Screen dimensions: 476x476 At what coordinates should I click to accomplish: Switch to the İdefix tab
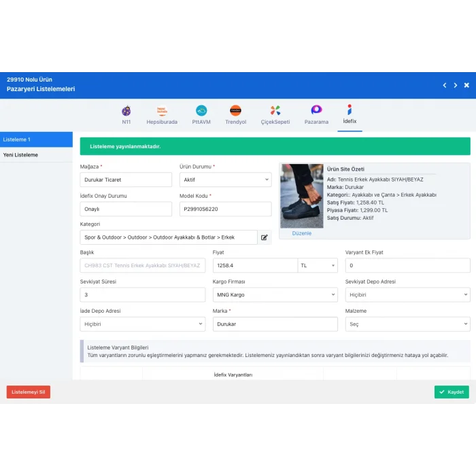click(350, 114)
